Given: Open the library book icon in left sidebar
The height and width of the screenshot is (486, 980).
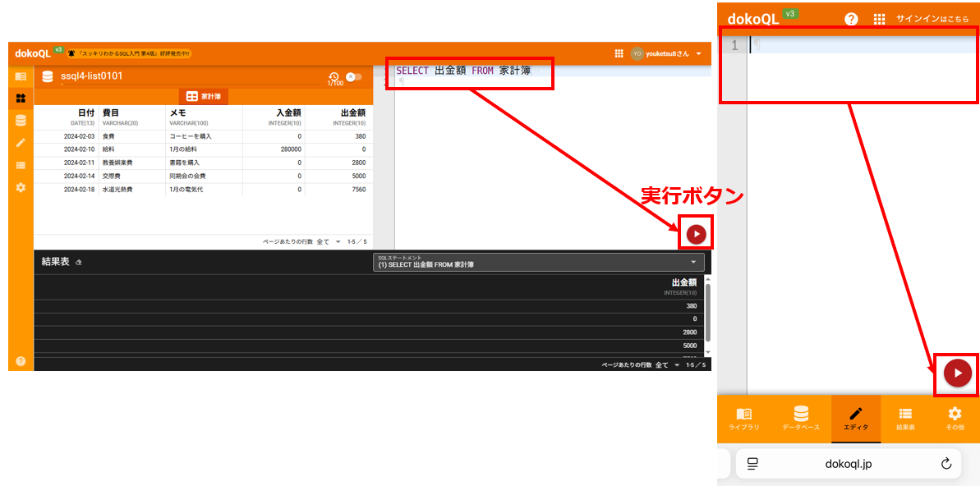Looking at the screenshot, I should point(21,76).
